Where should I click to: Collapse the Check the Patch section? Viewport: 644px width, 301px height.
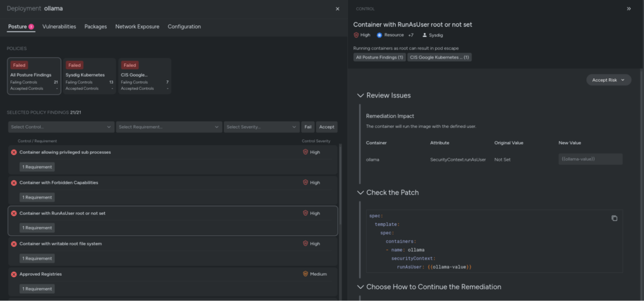pyautogui.click(x=361, y=192)
